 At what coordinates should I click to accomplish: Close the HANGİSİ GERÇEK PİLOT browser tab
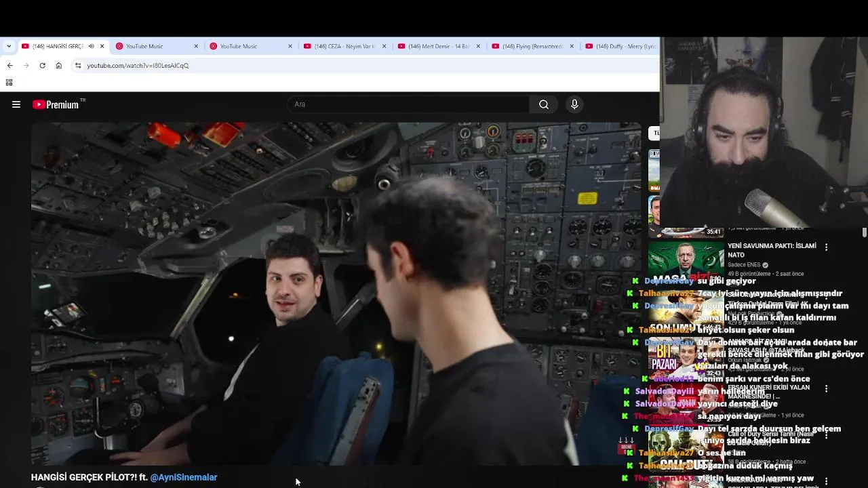102,46
